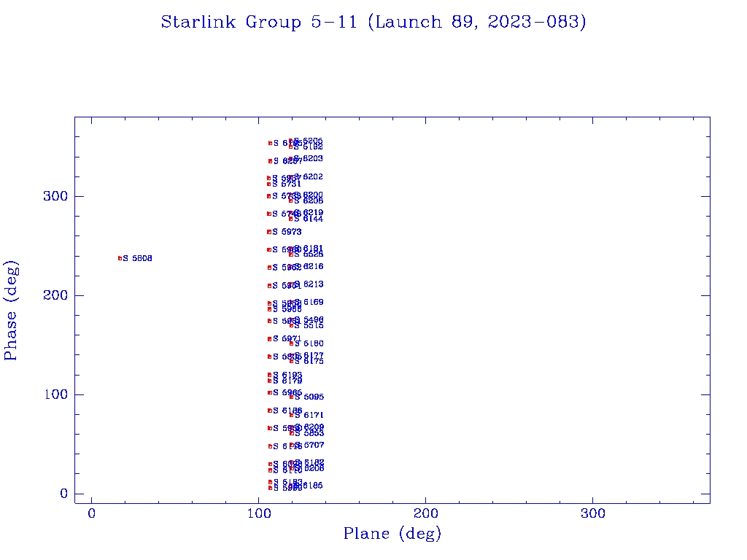Viewport: 747px width, 560px height.
Task: Click the red marker beside "S 5095"
Action: (x=292, y=397)
